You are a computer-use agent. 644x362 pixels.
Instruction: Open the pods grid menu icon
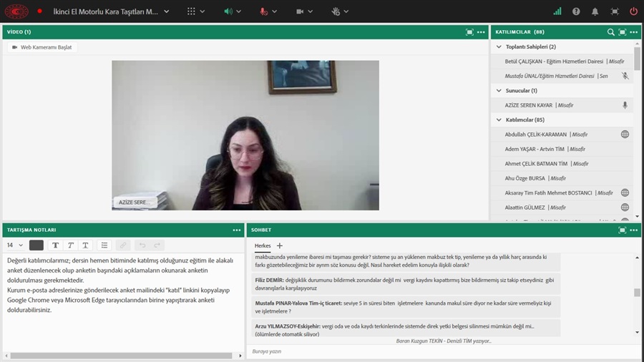tap(191, 11)
